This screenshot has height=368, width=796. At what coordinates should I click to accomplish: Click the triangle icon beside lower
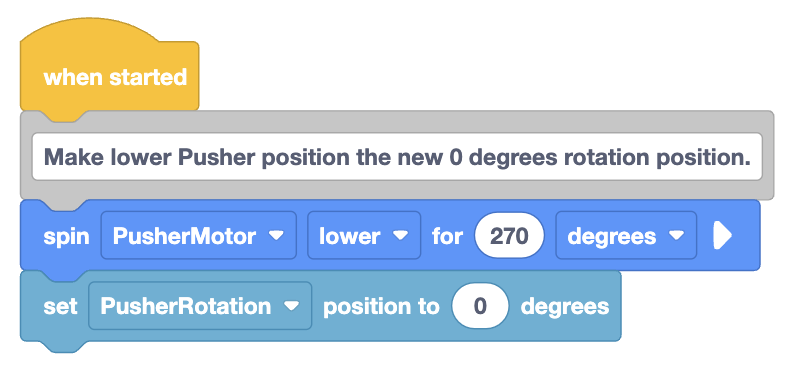pyautogui.click(x=401, y=236)
